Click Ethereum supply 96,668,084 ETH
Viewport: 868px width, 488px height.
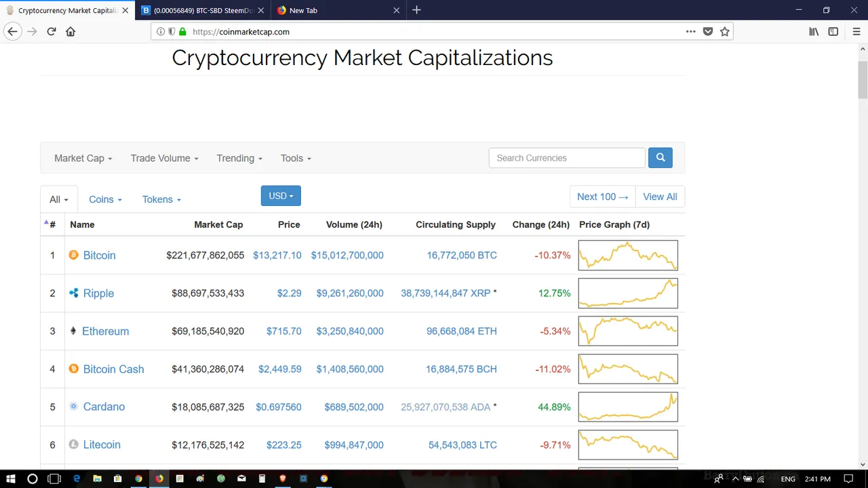462,331
